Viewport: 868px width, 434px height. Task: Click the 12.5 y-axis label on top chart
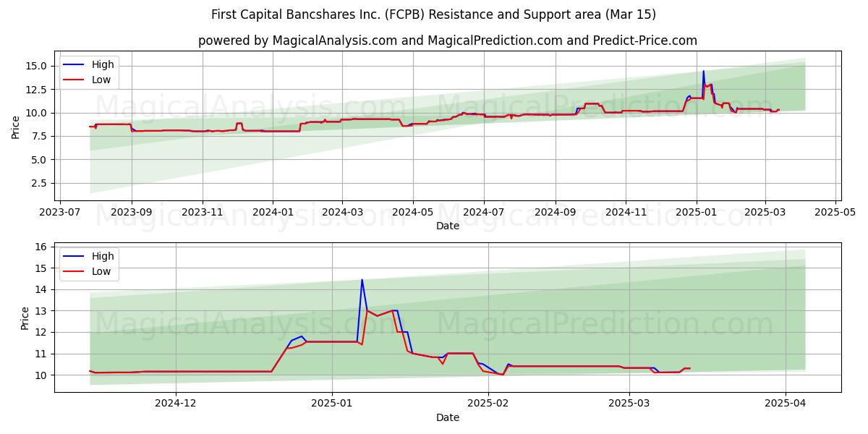coord(38,89)
